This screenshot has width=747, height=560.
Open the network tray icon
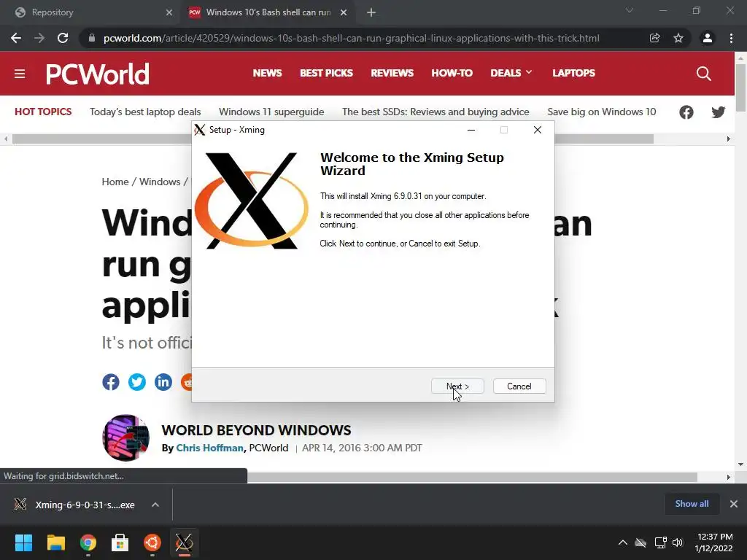660,542
